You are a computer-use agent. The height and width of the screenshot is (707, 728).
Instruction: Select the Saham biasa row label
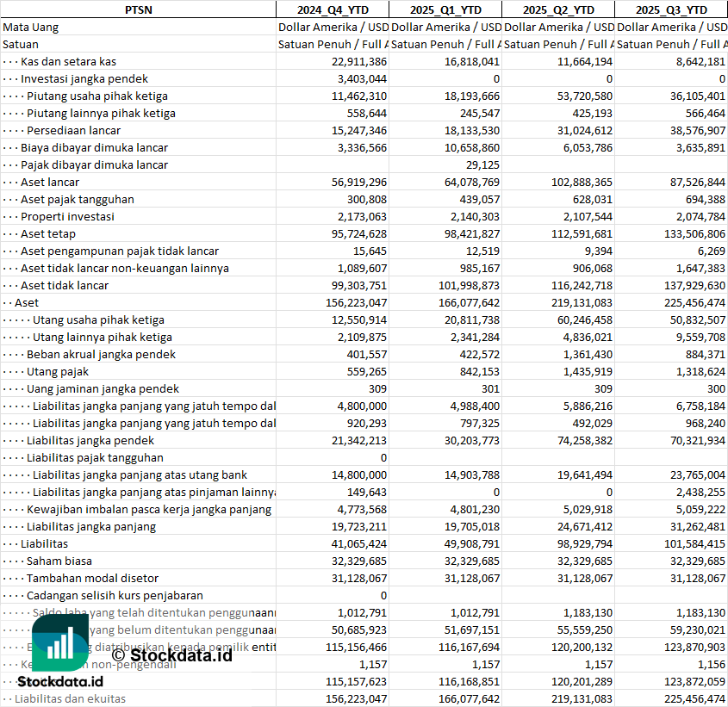click(x=58, y=561)
